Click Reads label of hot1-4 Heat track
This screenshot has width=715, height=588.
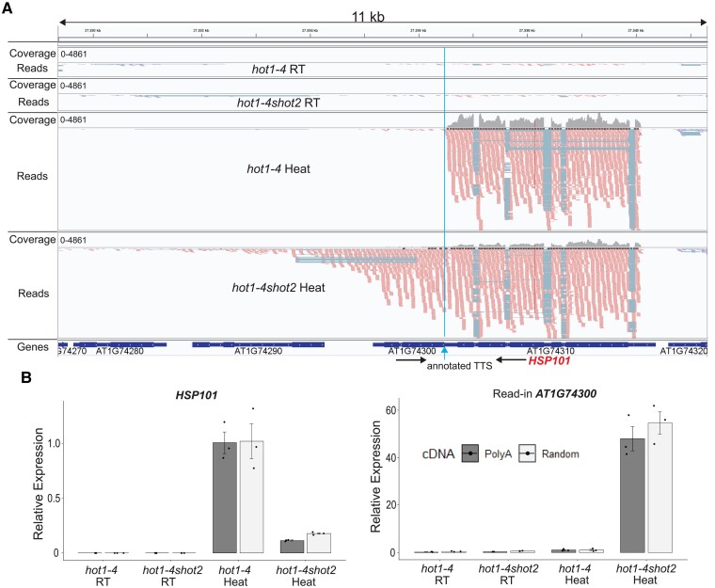coord(32,176)
